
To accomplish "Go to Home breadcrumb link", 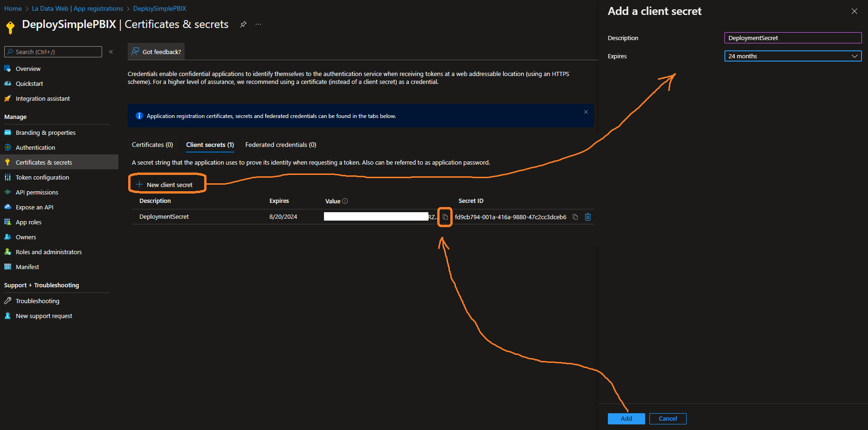I will (13, 8).
